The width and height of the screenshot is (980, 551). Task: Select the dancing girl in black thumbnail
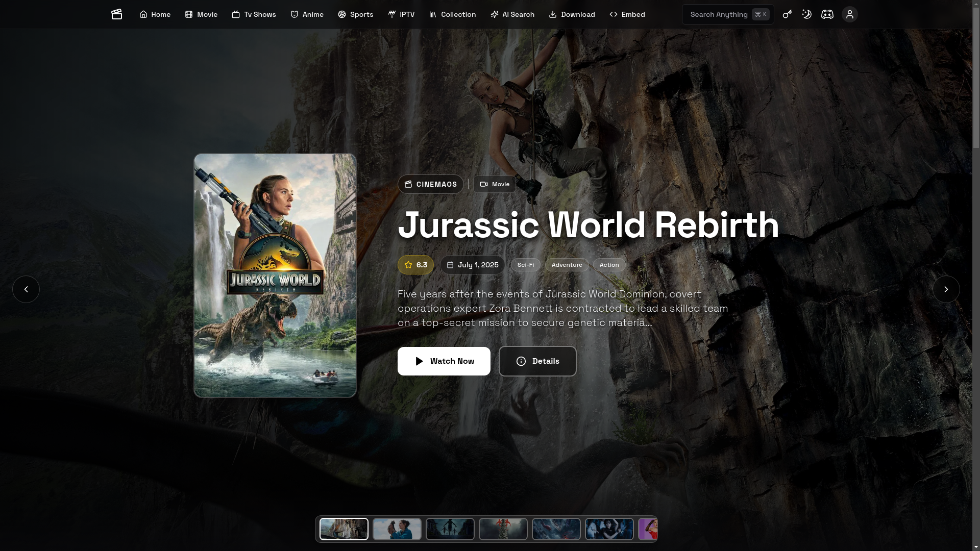tap(609, 529)
